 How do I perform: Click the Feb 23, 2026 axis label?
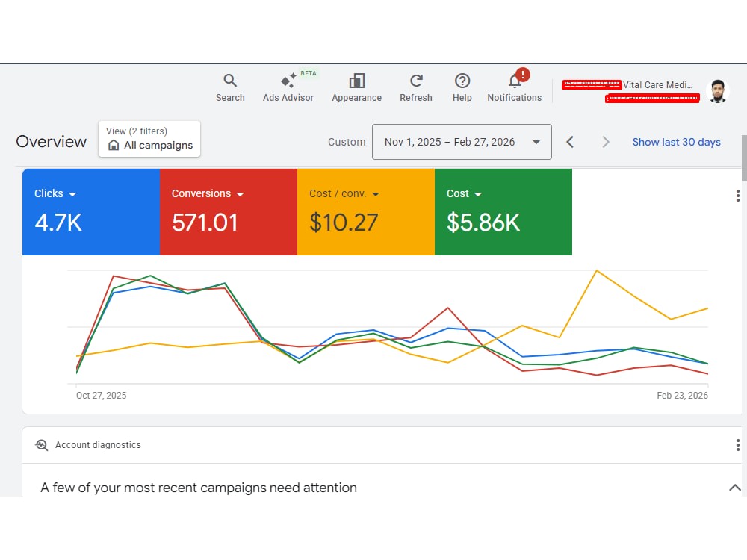tap(682, 396)
